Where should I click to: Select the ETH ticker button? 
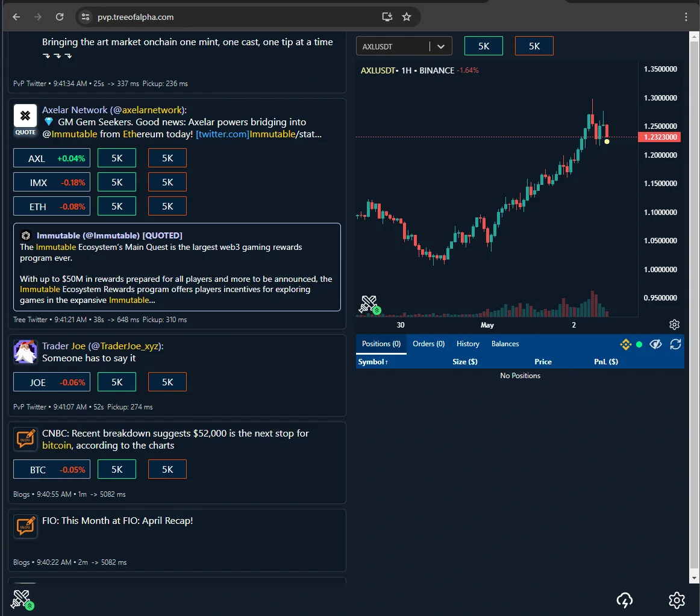[52, 206]
